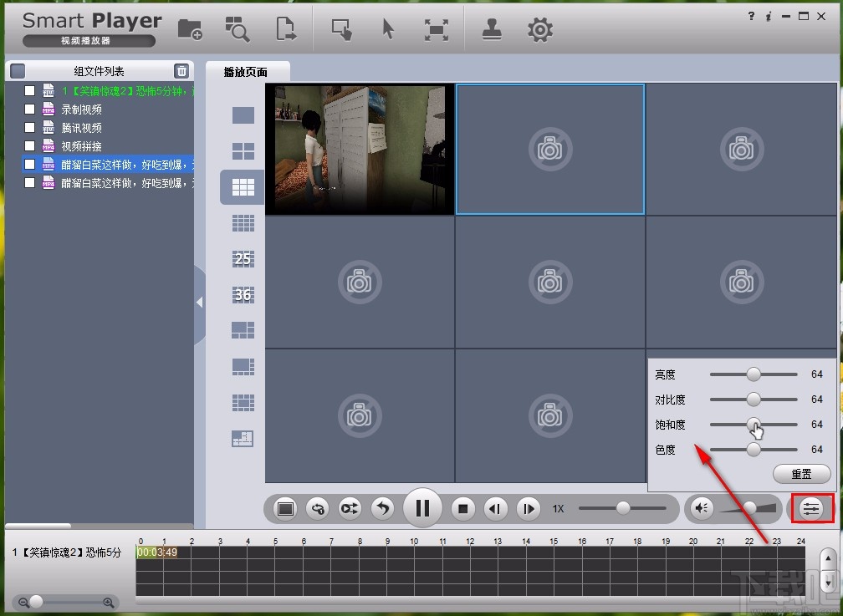Zoom out the timeline magnifier
Viewport: 843px width, 616px height.
click(x=23, y=603)
